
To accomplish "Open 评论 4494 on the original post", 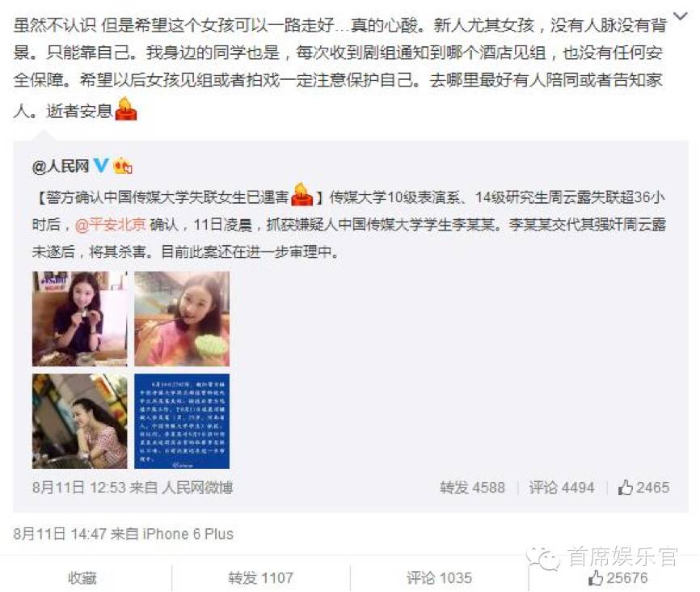I will tap(562, 488).
